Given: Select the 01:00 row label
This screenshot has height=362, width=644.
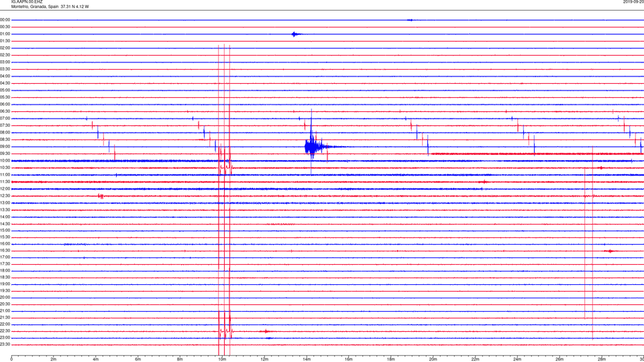Looking at the screenshot, I should [x=5, y=34].
